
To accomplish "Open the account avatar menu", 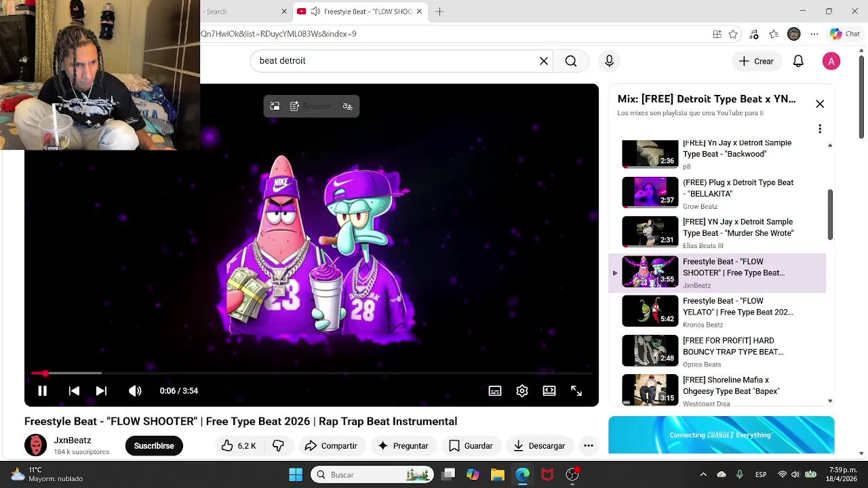I will (x=831, y=61).
